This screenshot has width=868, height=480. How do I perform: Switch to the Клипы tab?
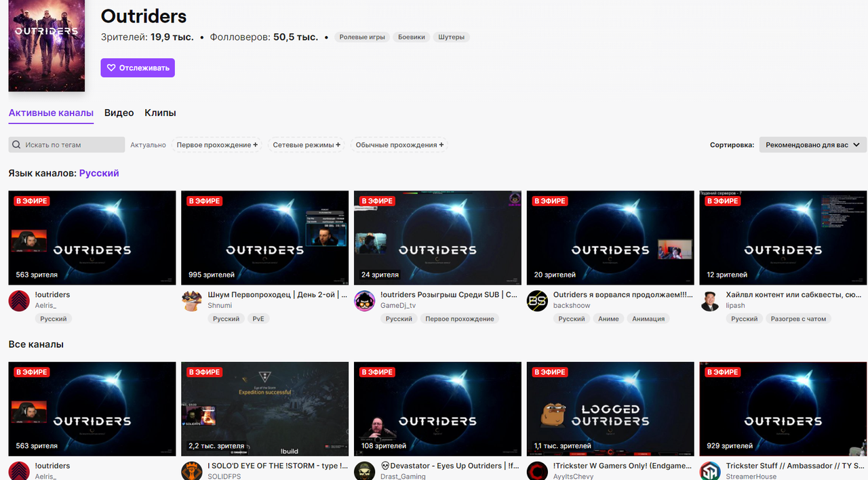click(x=161, y=113)
